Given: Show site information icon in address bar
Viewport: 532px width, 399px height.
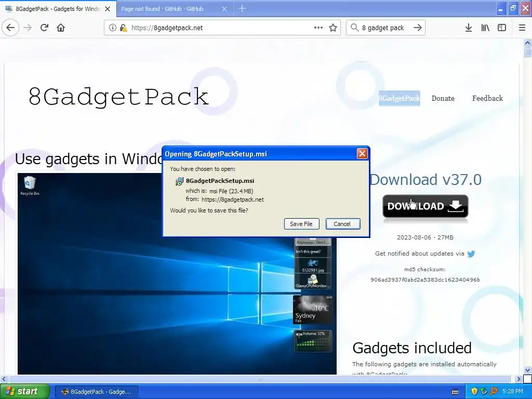Looking at the screenshot, I should 112,28.
